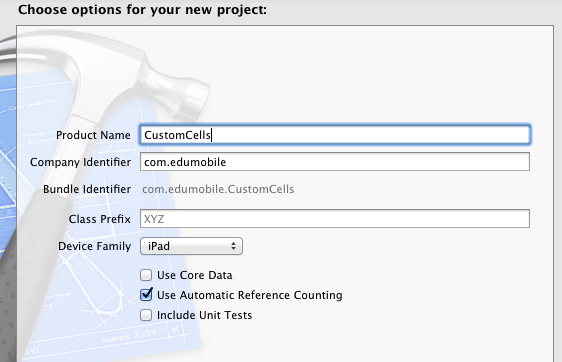Click the Class Prefix field with XYZ placeholder
The width and height of the screenshot is (562, 362).
click(x=335, y=219)
